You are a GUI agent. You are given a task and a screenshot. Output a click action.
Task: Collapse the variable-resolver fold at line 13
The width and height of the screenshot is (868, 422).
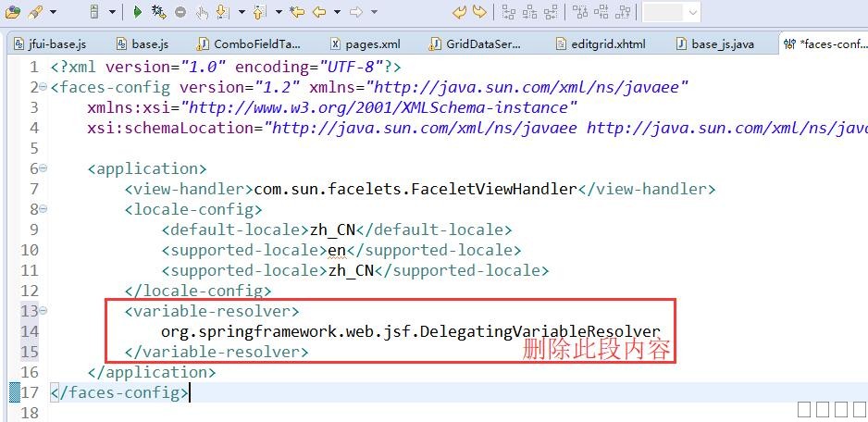pyautogui.click(x=43, y=311)
